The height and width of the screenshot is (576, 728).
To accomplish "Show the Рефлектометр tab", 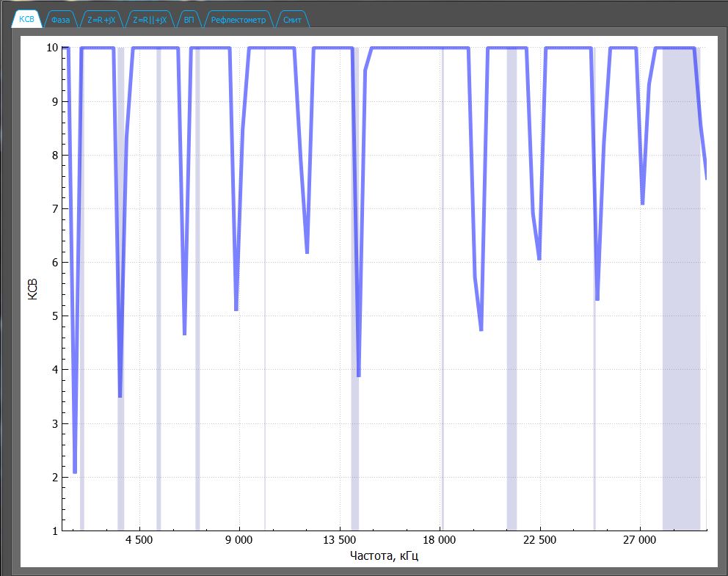I will tap(238, 21).
